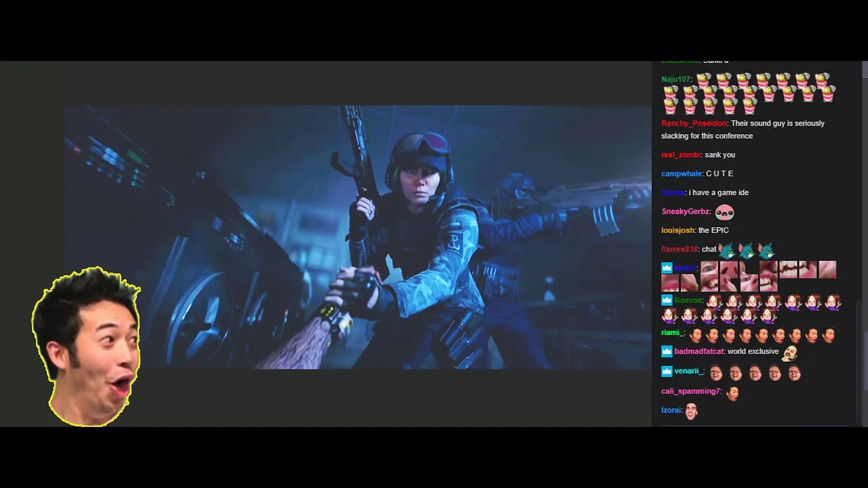Click 'the EPIC' chat message
The image size is (868, 488).
click(713, 230)
